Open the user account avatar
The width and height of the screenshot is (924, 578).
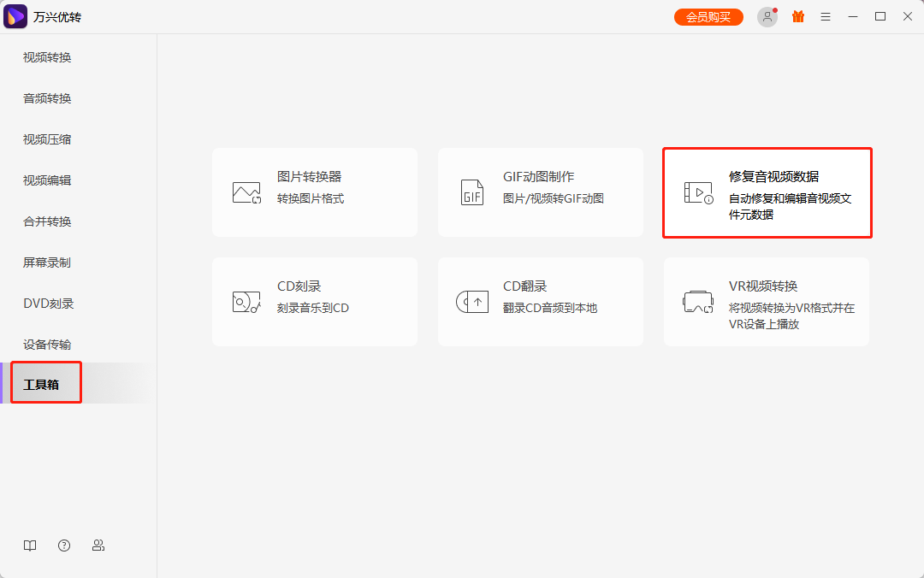point(767,16)
